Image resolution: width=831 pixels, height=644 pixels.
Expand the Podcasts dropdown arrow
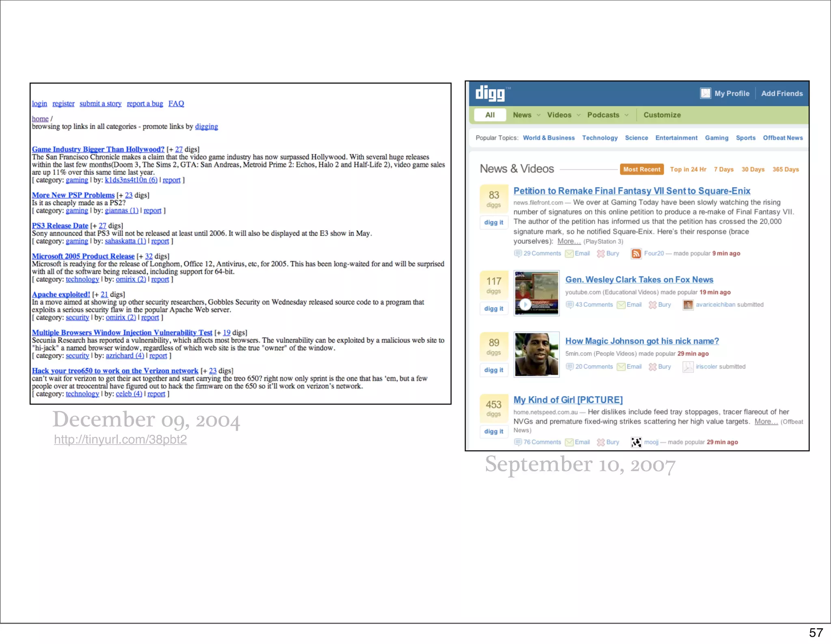point(626,115)
